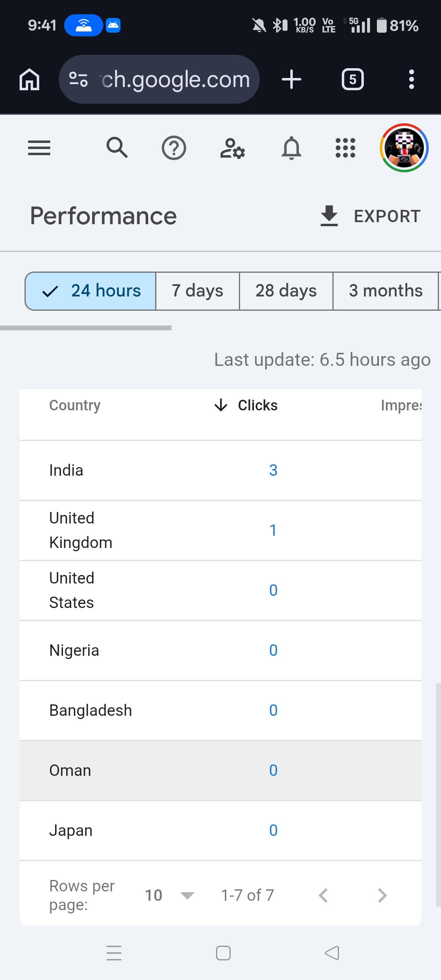Screen dimensions: 441x980
Task: Expand the rows per page dropdown
Action: point(169,895)
